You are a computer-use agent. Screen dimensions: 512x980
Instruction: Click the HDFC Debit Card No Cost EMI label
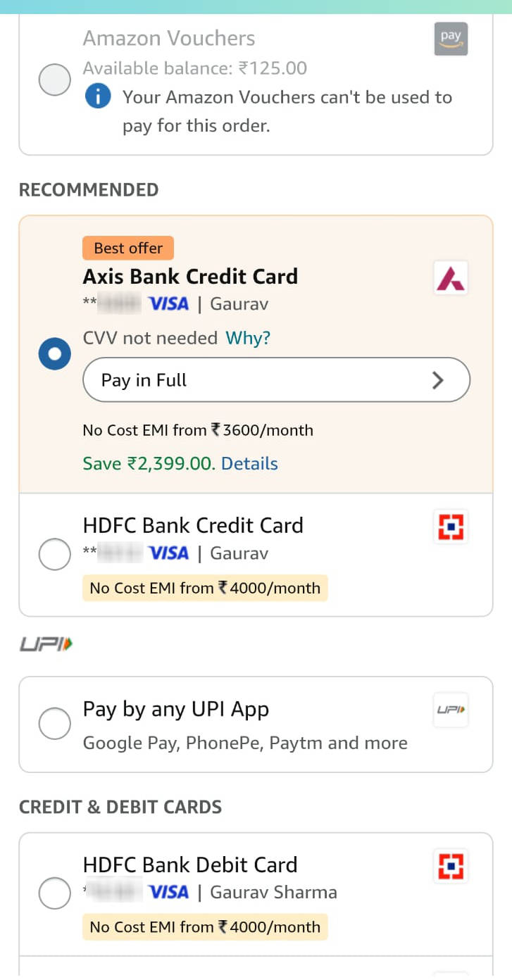(x=205, y=927)
